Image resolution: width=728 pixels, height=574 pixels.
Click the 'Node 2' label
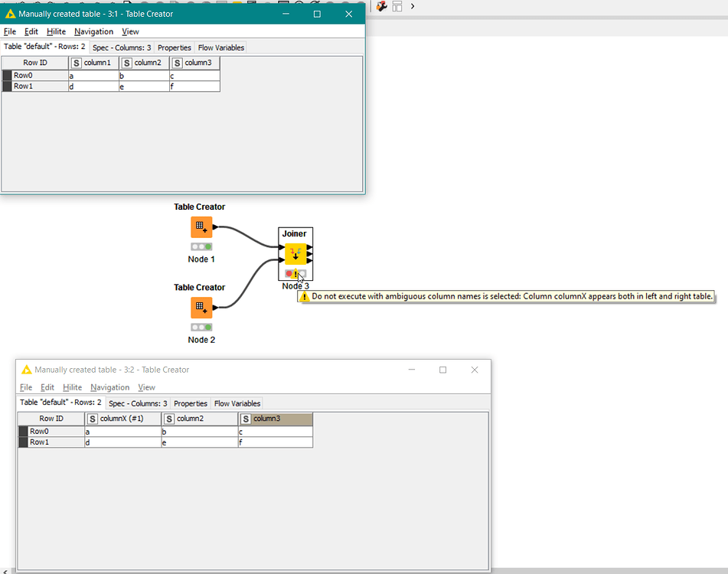[x=201, y=340]
